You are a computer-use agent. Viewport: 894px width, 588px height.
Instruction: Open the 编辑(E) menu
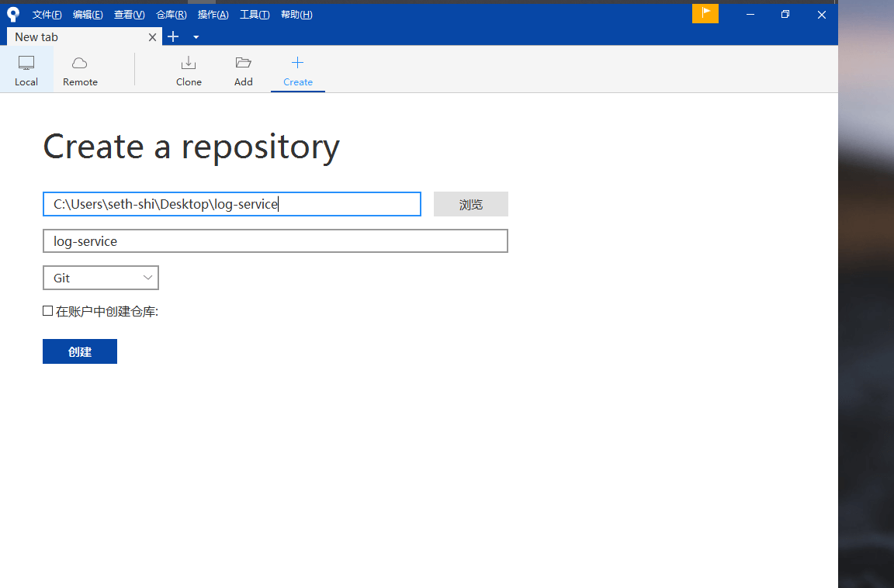(88, 15)
